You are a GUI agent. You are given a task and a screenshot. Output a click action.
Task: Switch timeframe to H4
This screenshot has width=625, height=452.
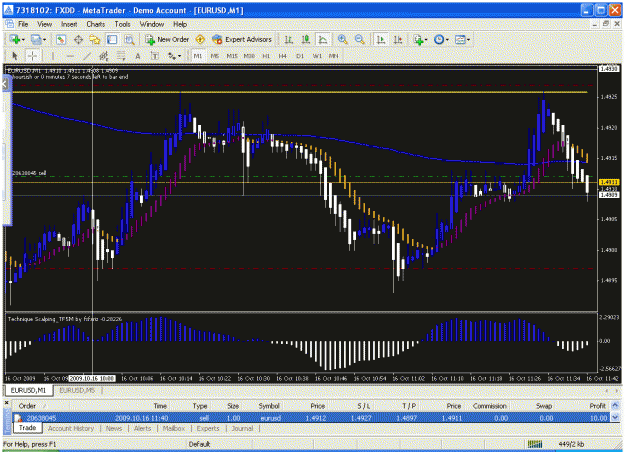(283, 56)
